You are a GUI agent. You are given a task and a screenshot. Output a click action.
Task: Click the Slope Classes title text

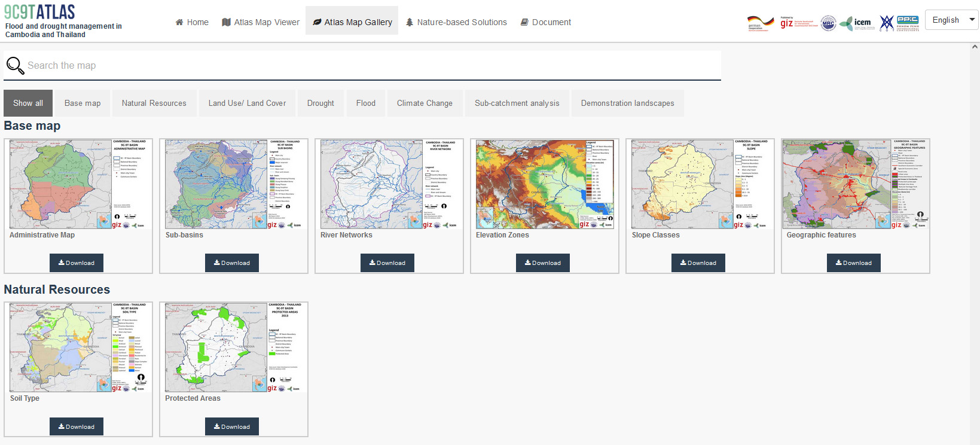coord(655,235)
